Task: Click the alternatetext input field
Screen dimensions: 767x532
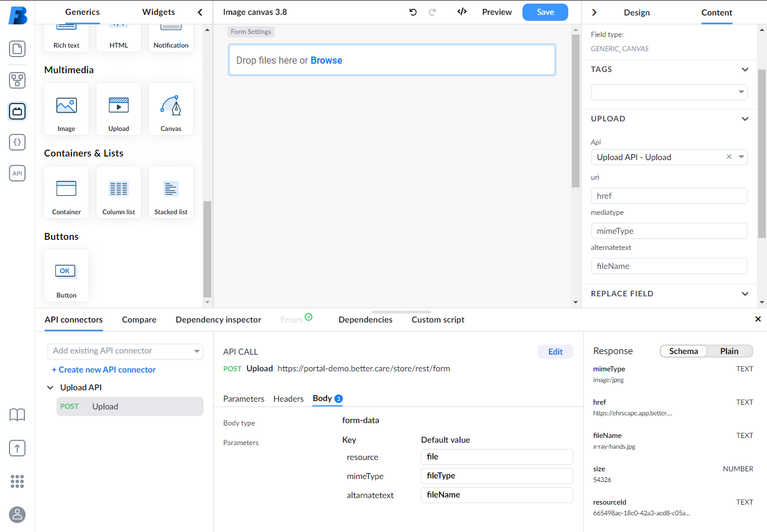Action: pyautogui.click(x=669, y=266)
